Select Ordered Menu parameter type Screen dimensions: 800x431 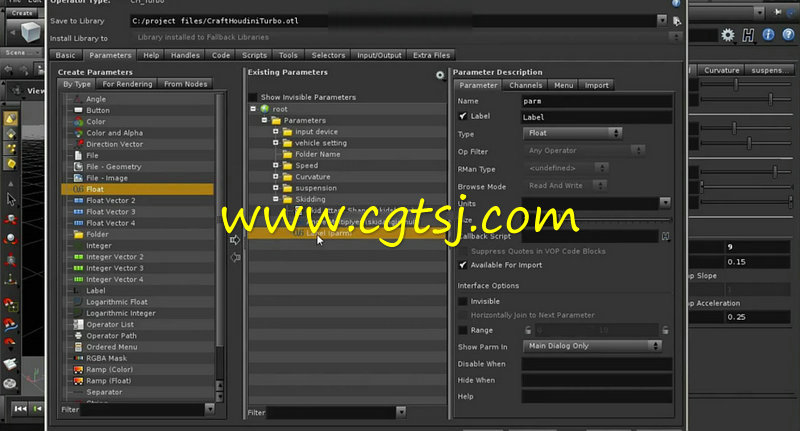[111, 347]
